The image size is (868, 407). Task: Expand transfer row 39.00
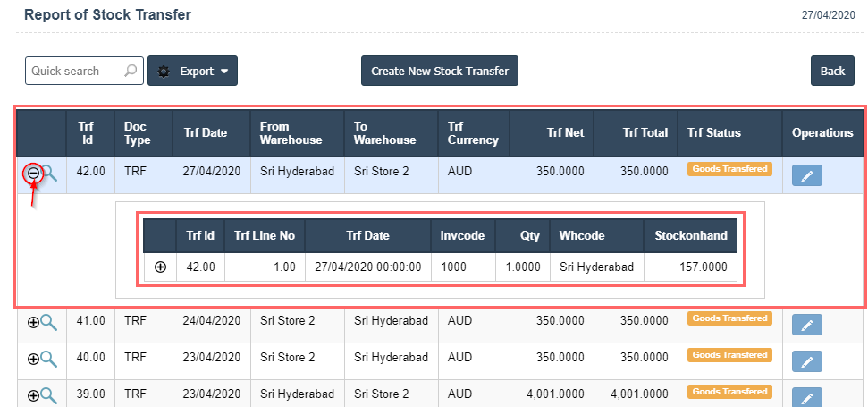(x=33, y=394)
